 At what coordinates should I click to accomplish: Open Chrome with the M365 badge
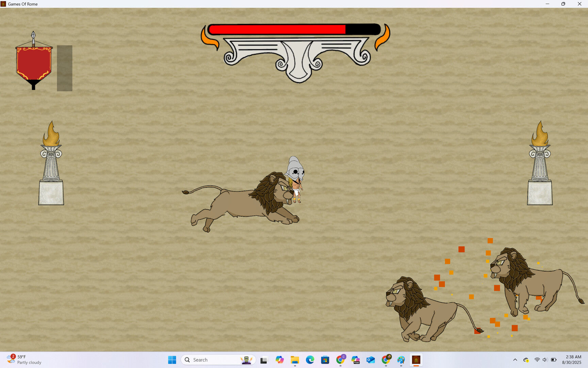[356, 360]
